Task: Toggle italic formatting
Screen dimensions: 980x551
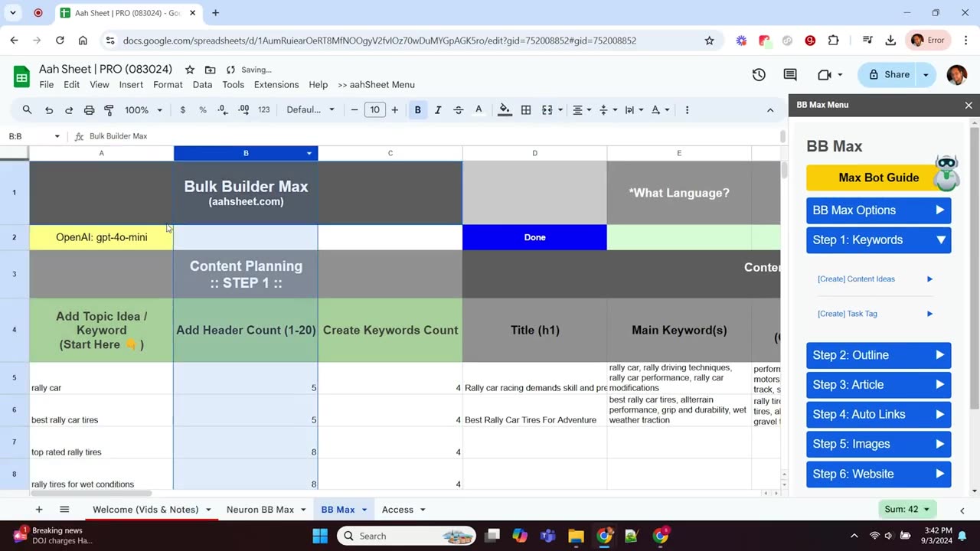Action: 438,109
